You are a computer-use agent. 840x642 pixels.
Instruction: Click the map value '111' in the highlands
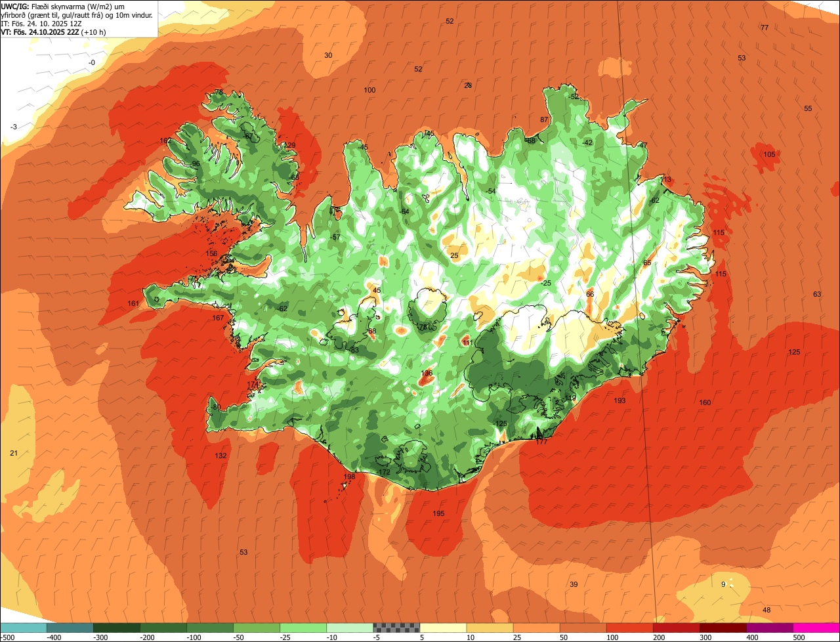(467, 343)
